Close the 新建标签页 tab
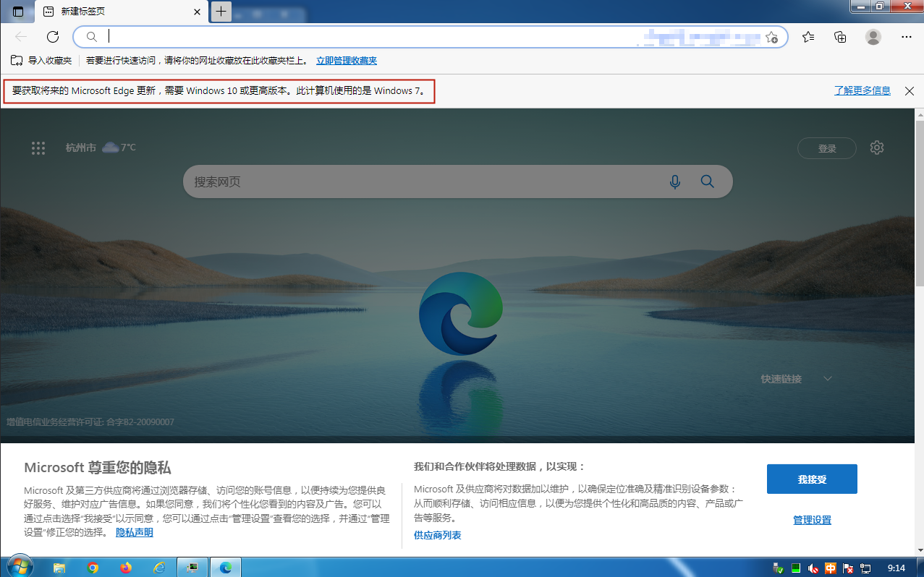 pyautogui.click(x=197, y=12)
